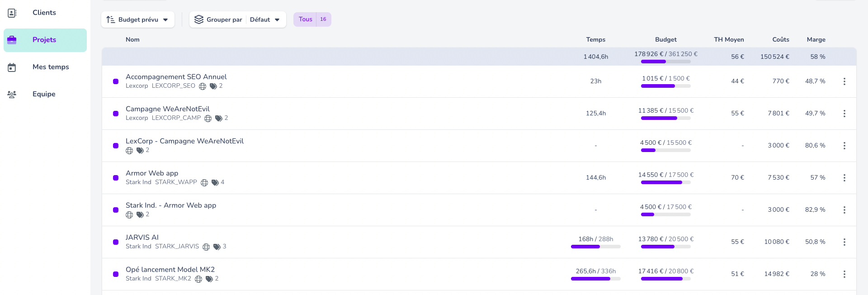Click the Budget column header
Image resolution: width=868 pixels, height=295 pixels.
click(x=665, y=40)
